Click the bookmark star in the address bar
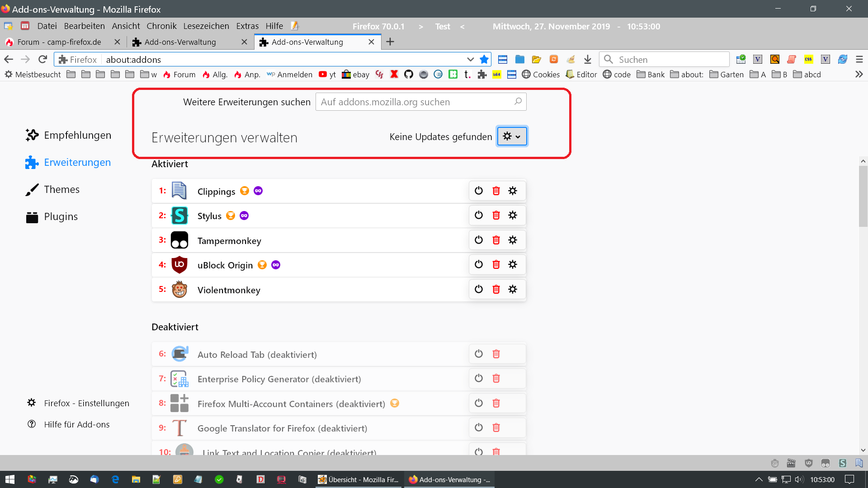Viewport: 868px width, 488px height. (484, 59)
